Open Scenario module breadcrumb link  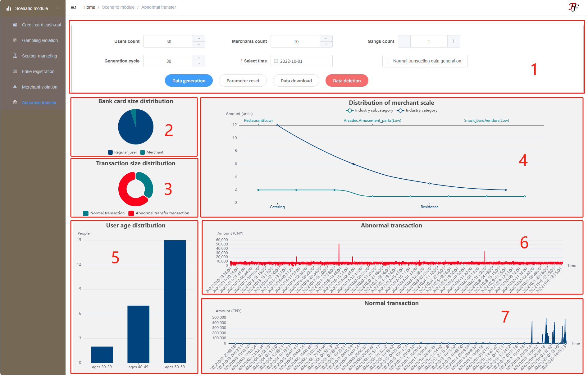pos(118,7)
